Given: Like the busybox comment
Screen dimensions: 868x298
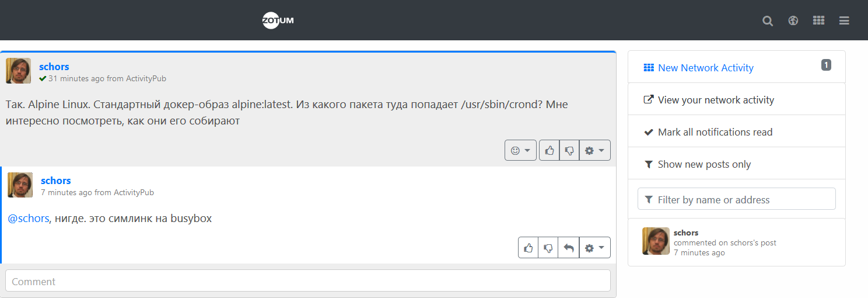Looking at the screenshot, I should click(528, 248).
